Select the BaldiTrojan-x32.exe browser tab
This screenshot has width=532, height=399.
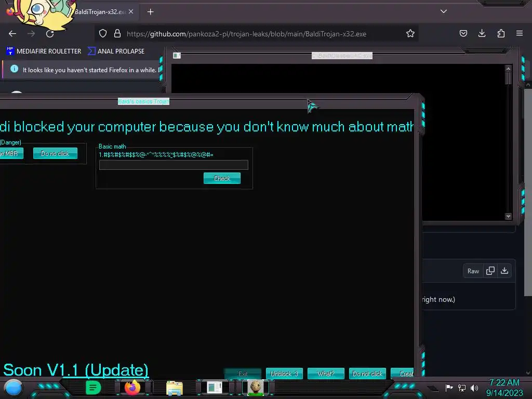click(99, 12)
